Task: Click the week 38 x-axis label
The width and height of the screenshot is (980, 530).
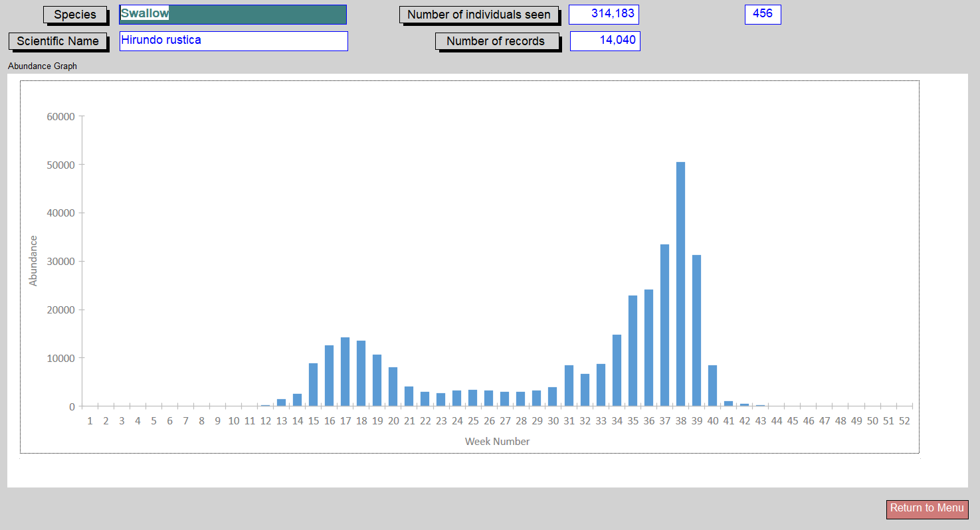Action: (680, 421)
